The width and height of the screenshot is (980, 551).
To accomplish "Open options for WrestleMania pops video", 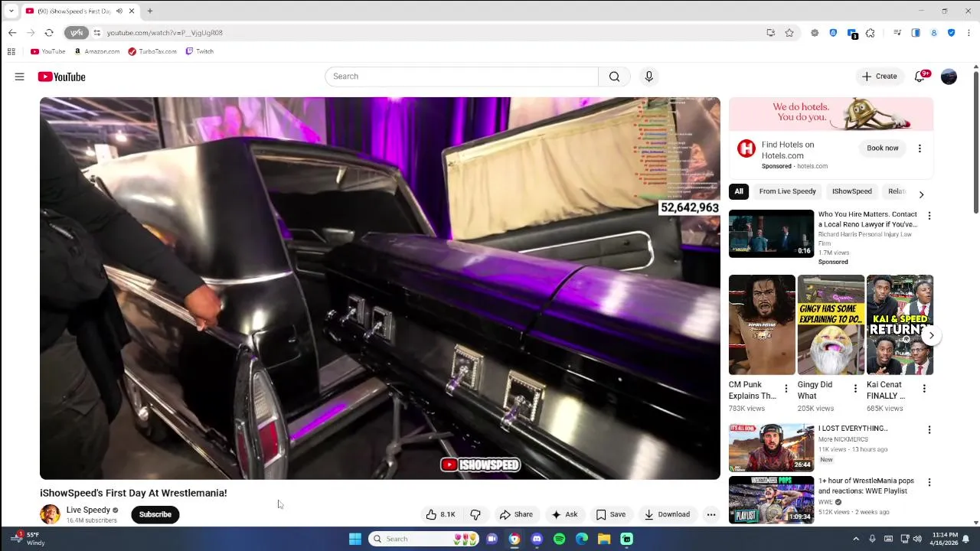I will [929, 482].
